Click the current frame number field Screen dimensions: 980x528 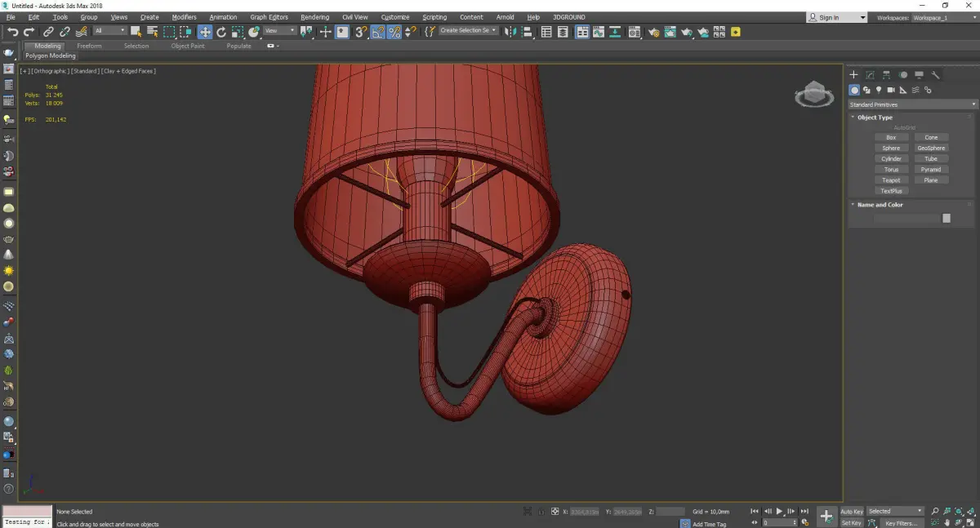[777, 522]
